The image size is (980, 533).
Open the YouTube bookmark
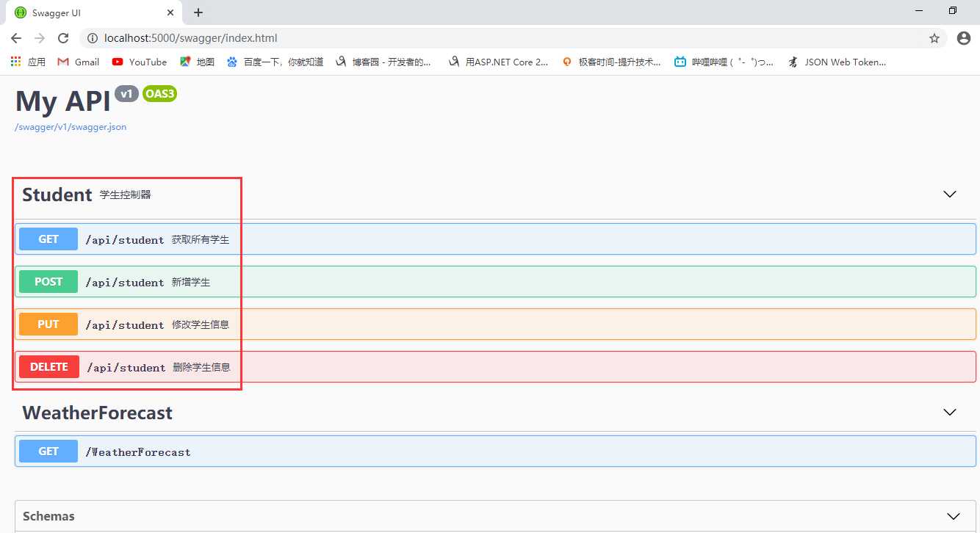click(x=140, y=62)
